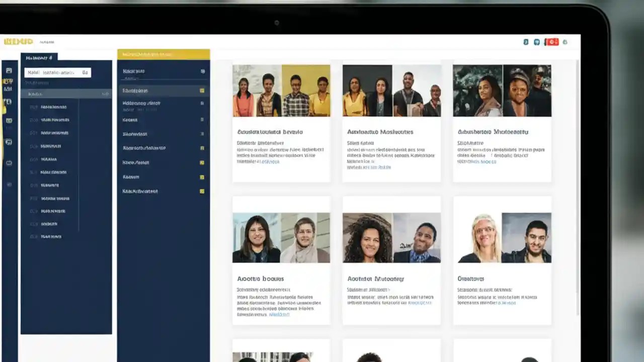Select the yellow tab above the navigation panel
Image resolution: width=644 pixels, height=362 pixels.
click(164, 53)
